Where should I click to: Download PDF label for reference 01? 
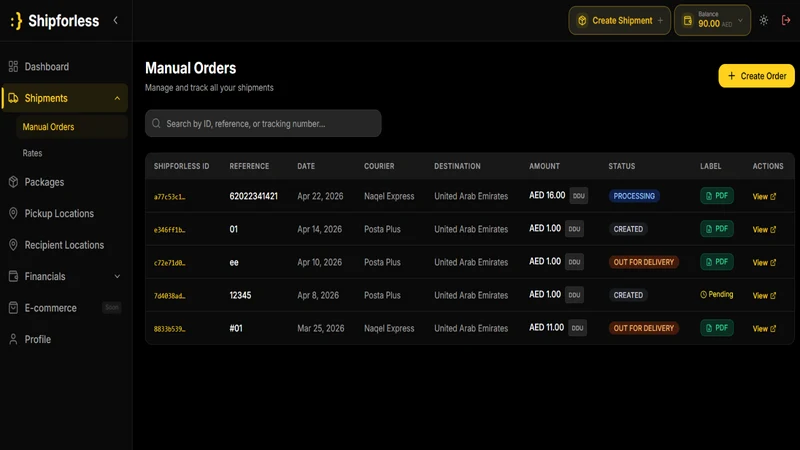pyautogui.click(x=716, y=229)
